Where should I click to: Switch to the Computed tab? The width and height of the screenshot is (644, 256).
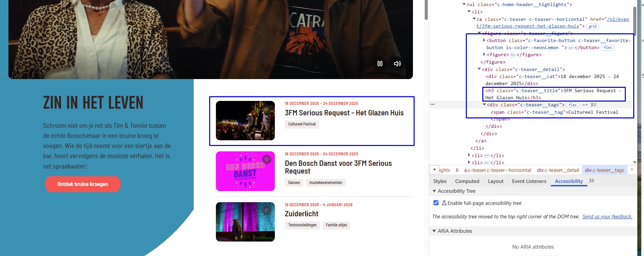(467, 181)
